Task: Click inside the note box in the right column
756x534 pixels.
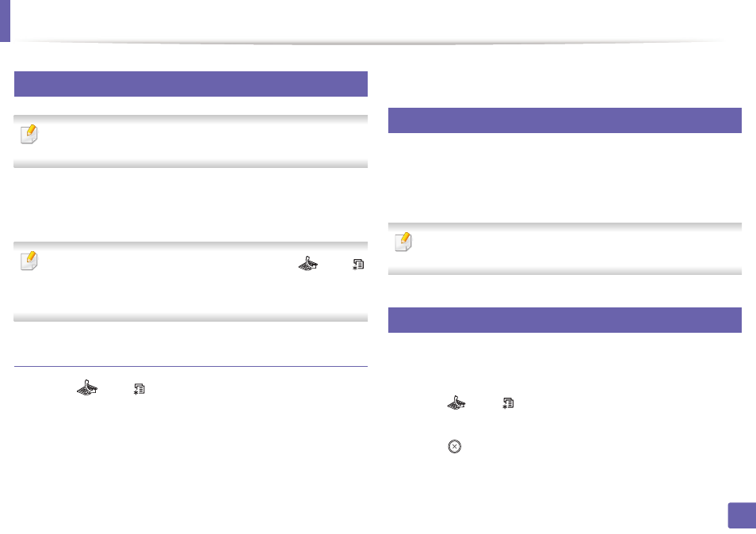Action: coord(564,249)
